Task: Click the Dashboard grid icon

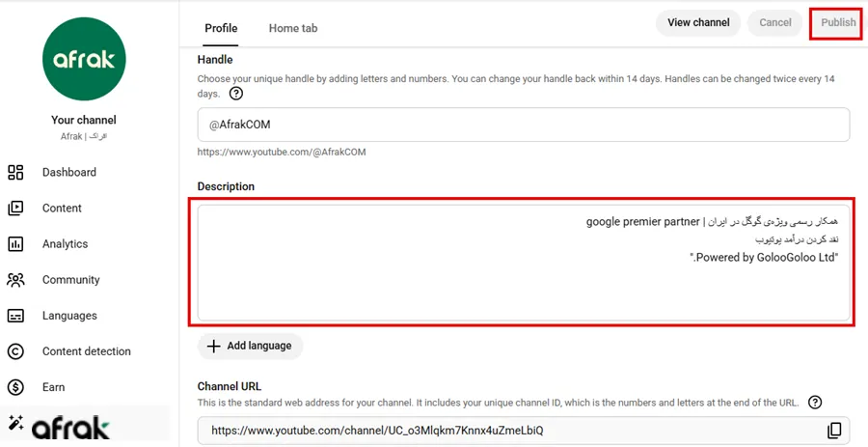Action: [15, 173]
